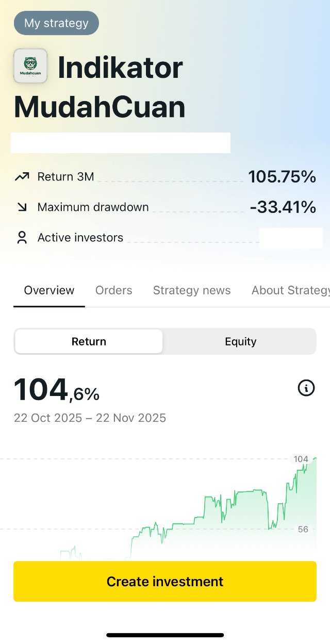Tap the 22 Oct – 22 Nov date range
Image resolution: width=330 pixels, height=644 pixels.
[x=90, y=418]
